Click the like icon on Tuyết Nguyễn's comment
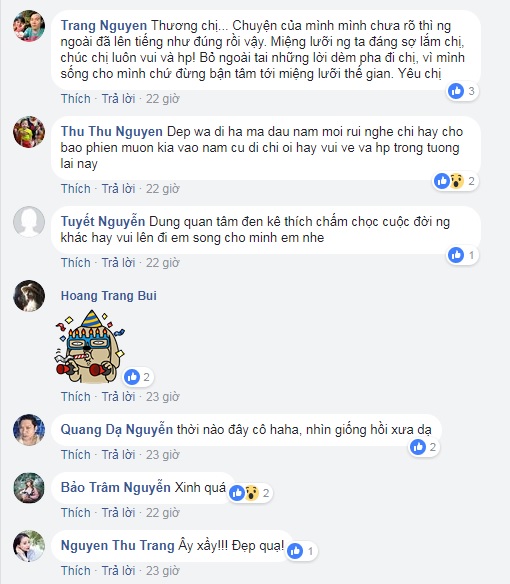The image size is (510, 584). [x=456, y=255]
